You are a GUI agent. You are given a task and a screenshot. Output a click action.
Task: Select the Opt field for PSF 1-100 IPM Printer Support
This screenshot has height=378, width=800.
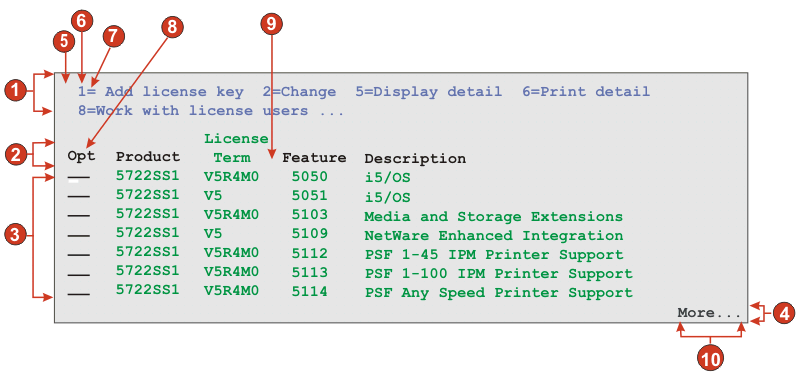pos(79,274)
